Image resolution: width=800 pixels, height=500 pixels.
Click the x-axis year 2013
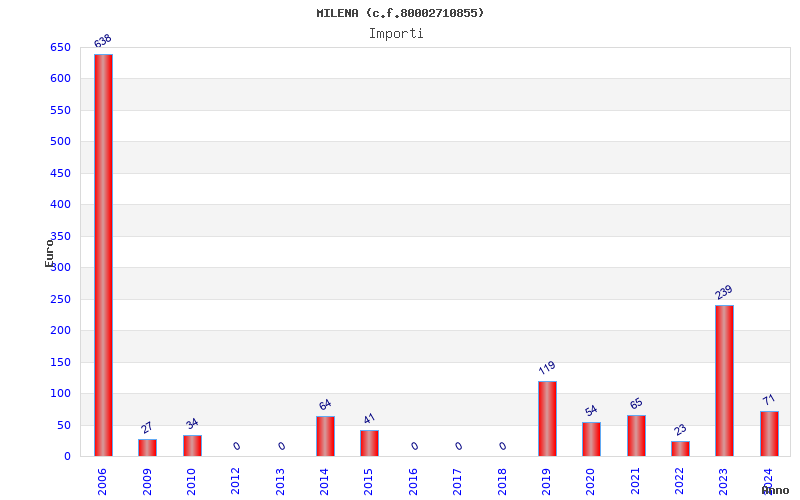tap(280, 482)
